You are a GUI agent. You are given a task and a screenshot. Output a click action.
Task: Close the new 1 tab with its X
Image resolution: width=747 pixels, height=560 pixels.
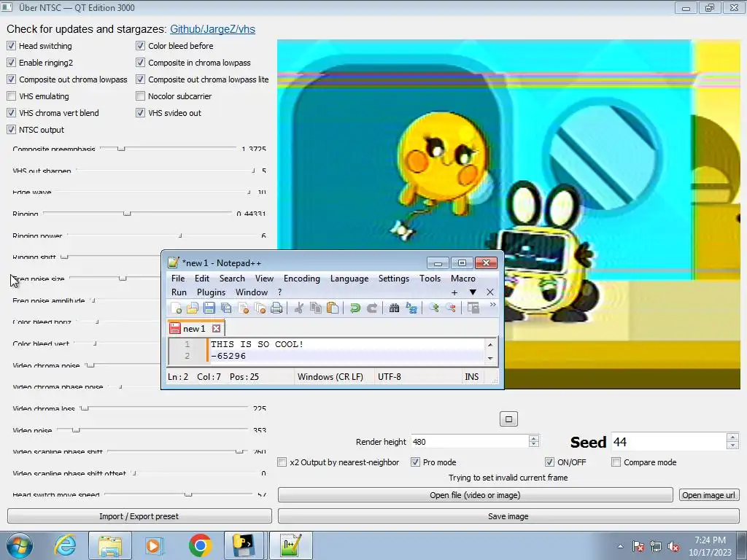(216, 329)
